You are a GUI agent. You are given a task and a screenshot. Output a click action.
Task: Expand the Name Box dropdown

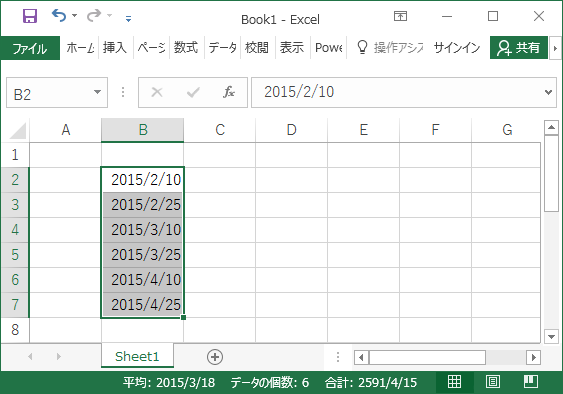97,92
